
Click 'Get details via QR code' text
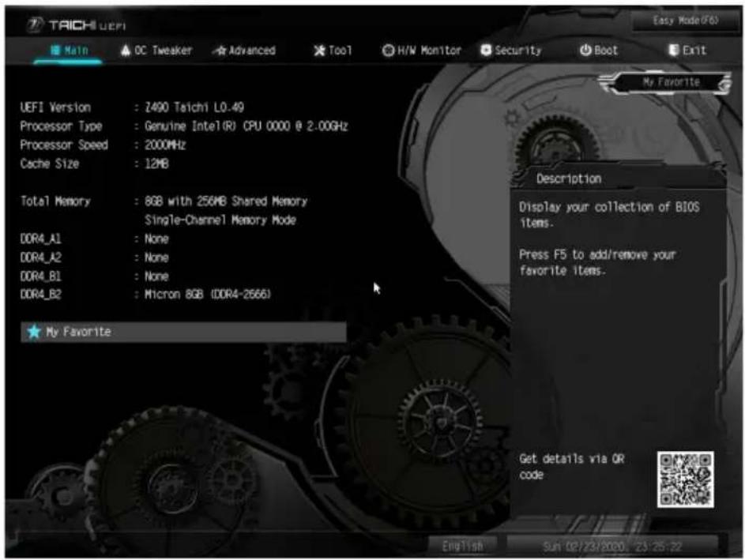click(x=571, y=467)
